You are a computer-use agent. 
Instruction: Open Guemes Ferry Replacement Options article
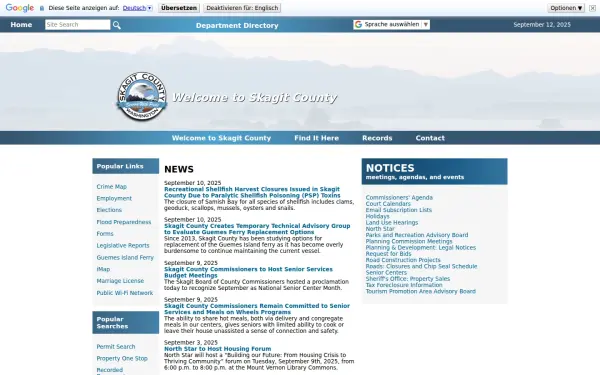click(257, 229)
